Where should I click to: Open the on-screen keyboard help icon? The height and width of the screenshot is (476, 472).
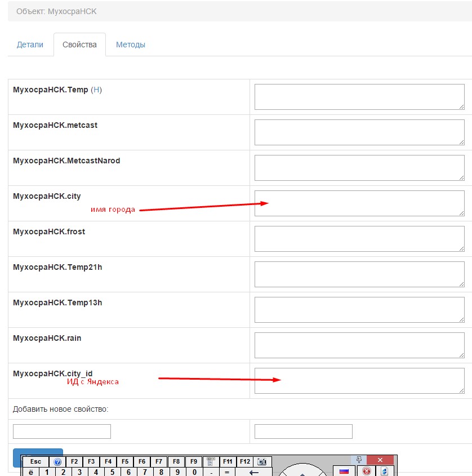pyautogui.click(x=57, y=462)
